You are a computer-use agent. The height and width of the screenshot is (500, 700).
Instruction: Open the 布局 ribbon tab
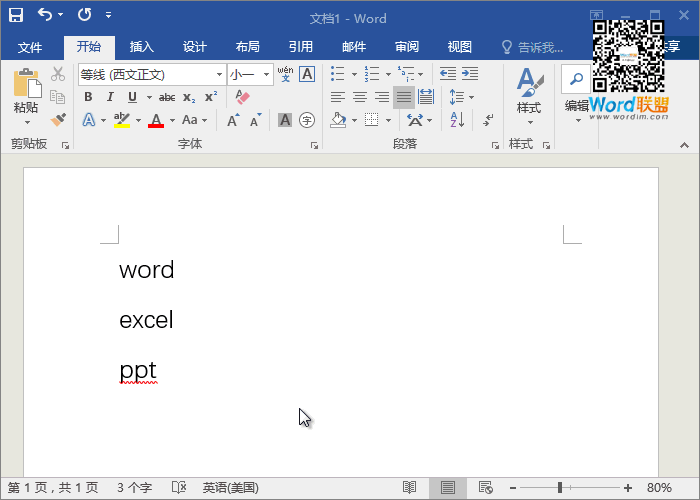[x=247, y=47]
